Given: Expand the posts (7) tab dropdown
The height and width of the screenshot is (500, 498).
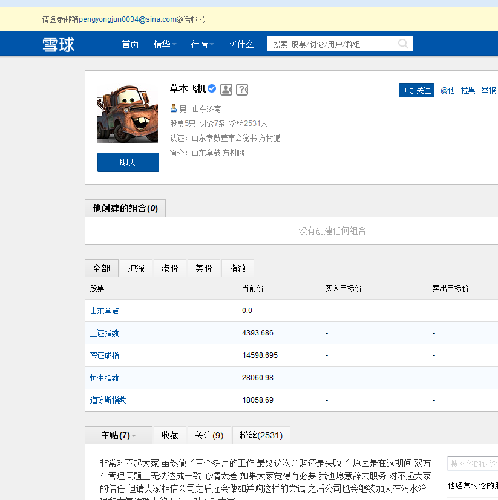Looking at the screenshot, I should (118, 435).
